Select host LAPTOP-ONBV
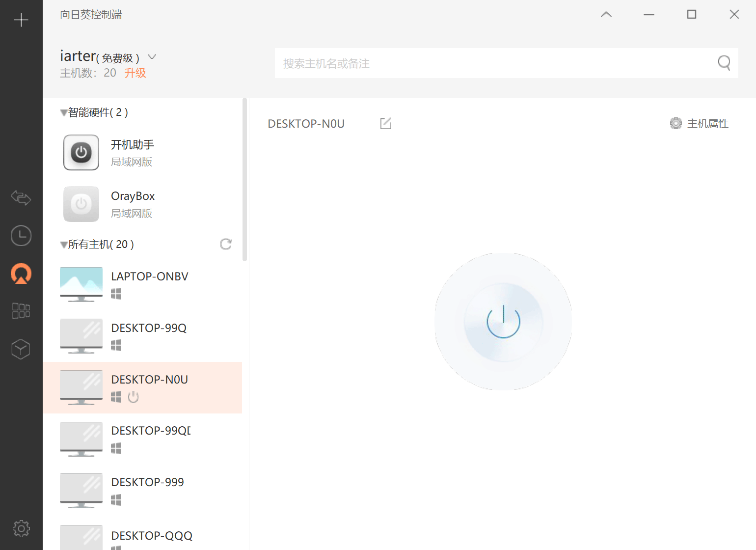 pos(142,285)
